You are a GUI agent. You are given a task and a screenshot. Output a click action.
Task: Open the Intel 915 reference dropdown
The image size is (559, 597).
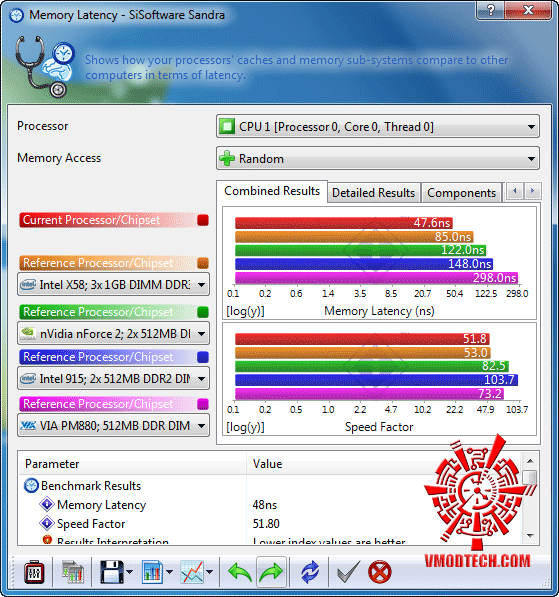click(113, 378)
